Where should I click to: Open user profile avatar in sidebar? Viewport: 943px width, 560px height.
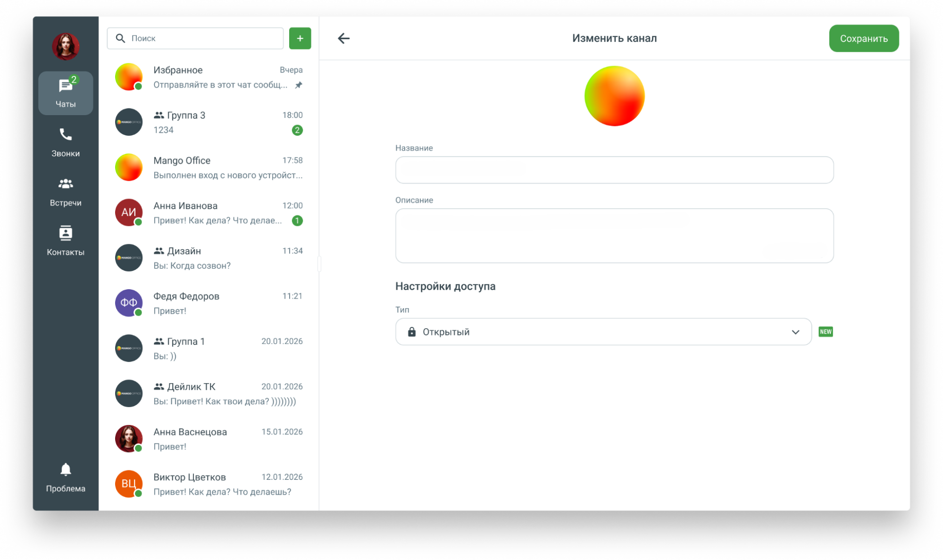point(66,46)
